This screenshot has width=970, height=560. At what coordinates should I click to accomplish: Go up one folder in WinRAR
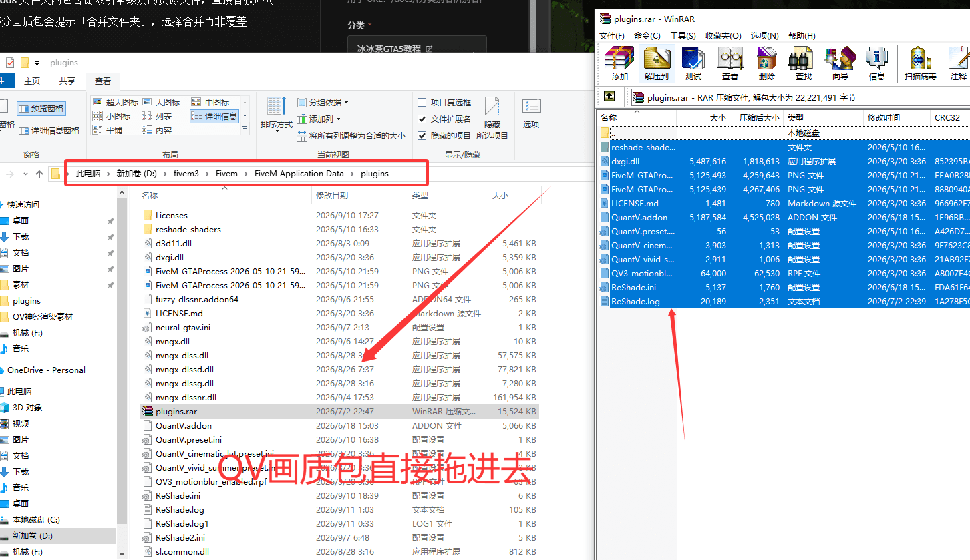pyautogui.click(x=609, y=97)
